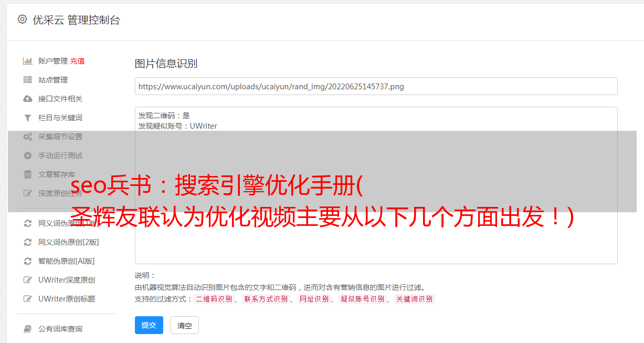
Task: Click the refresh icon for 同义词伪原创[2版]
Action: 28,242
